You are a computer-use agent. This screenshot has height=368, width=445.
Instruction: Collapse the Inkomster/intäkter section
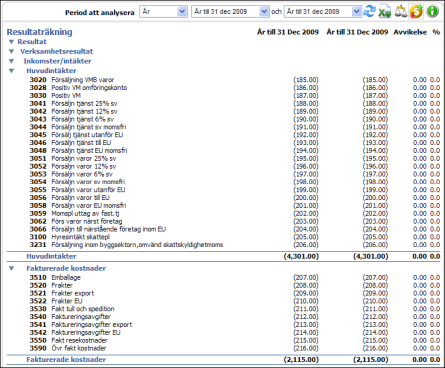click(12, 61)
